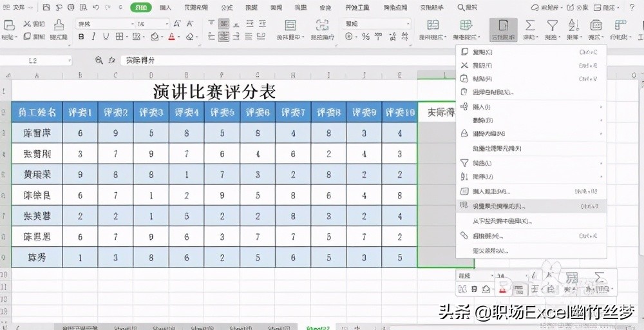Click the Cut scissors icon in the ribbon
644x330 pixels.
(x=27, y=24)
